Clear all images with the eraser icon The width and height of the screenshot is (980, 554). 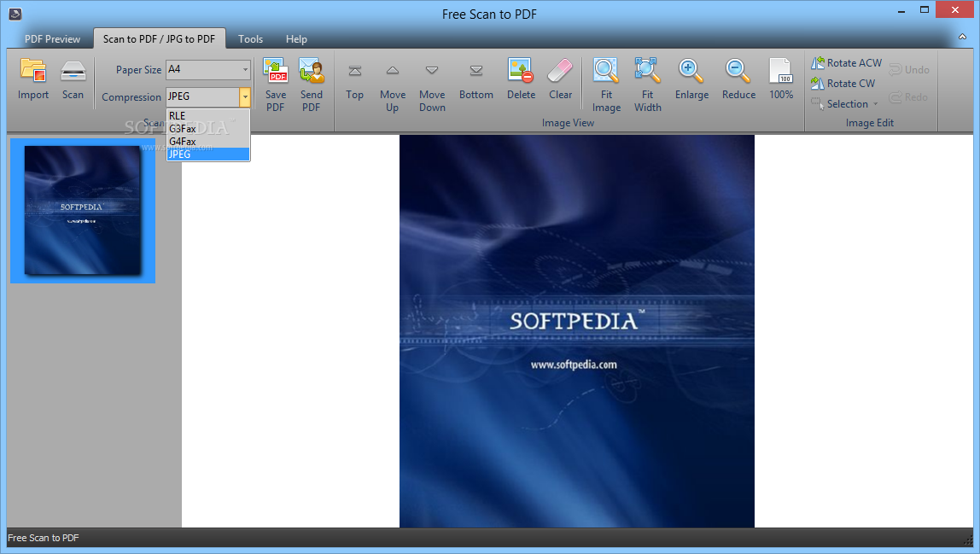point(560,70)
